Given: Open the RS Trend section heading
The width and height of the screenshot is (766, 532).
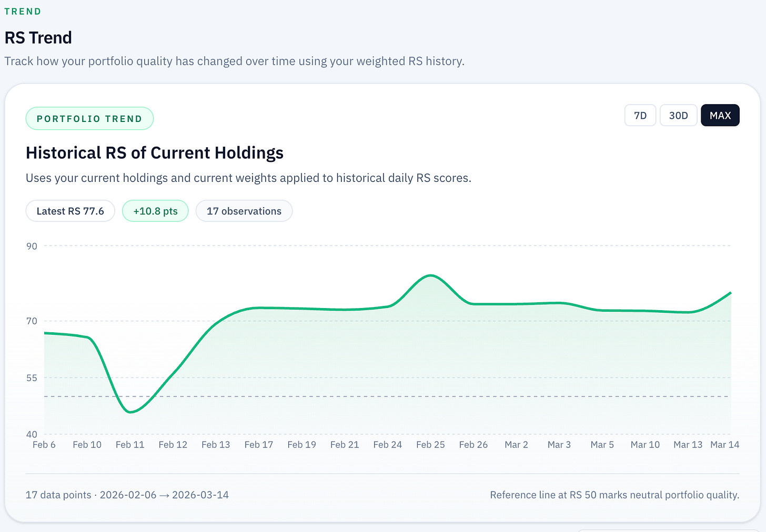Looking at the screenshot, I should 38,37.
